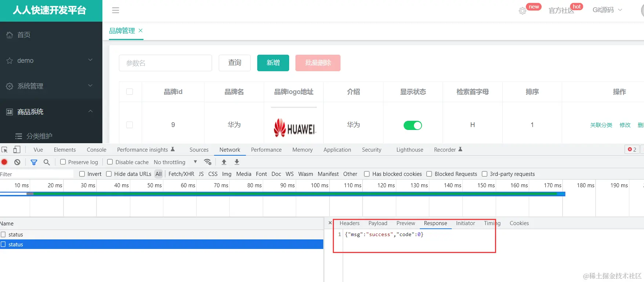Open the settings gear icon near new badge
Image resolution: width=644 pixels, height=282 pixels.
click(522, 11)
